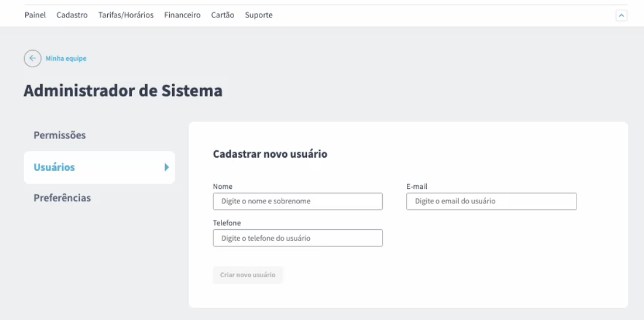Screen dimensions: 644x320
Task: Click the Criar novo usuário button
Action: [247, 275]
